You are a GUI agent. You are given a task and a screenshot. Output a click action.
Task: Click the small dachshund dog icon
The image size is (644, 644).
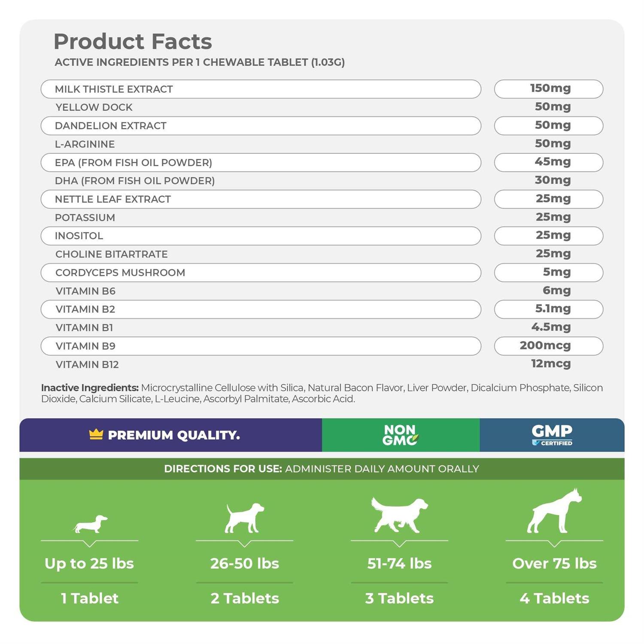(90, 524)
